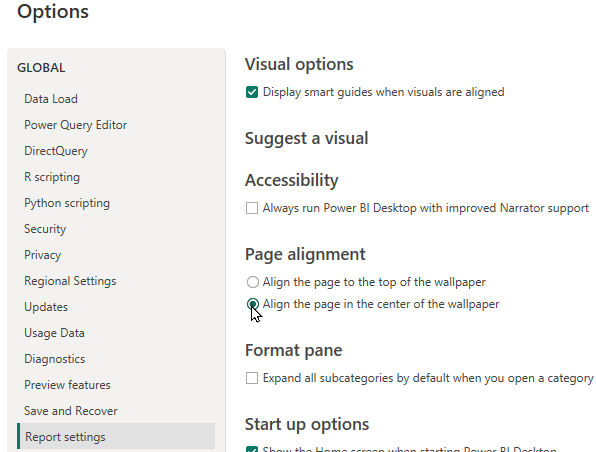596x452 pixels.
Task: Open Usage Data options
Action: (x=54, y=333)
